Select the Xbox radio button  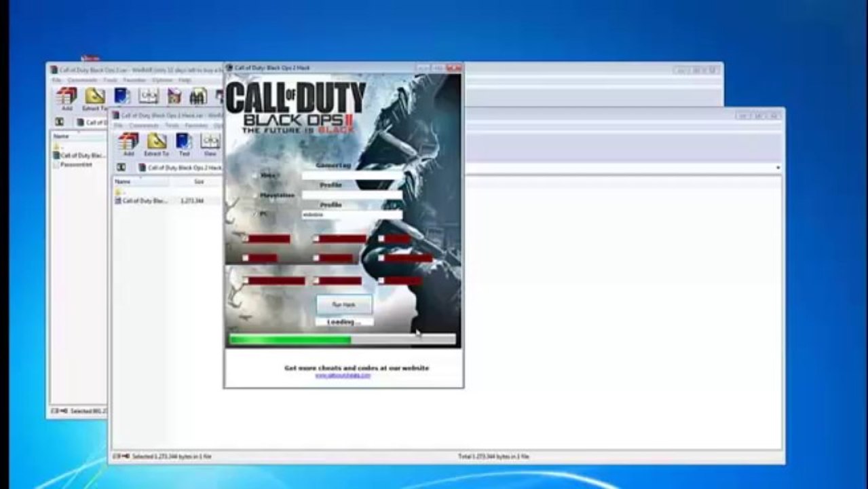pos(256,175)
